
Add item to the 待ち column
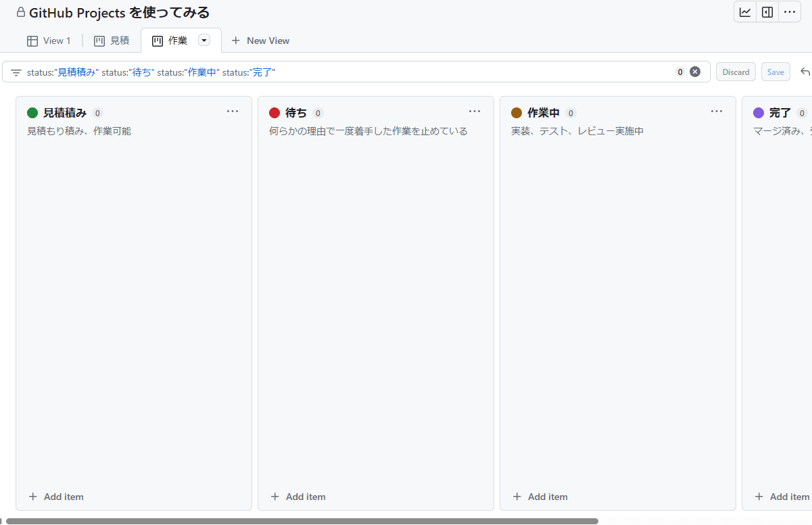coord(299,497)
